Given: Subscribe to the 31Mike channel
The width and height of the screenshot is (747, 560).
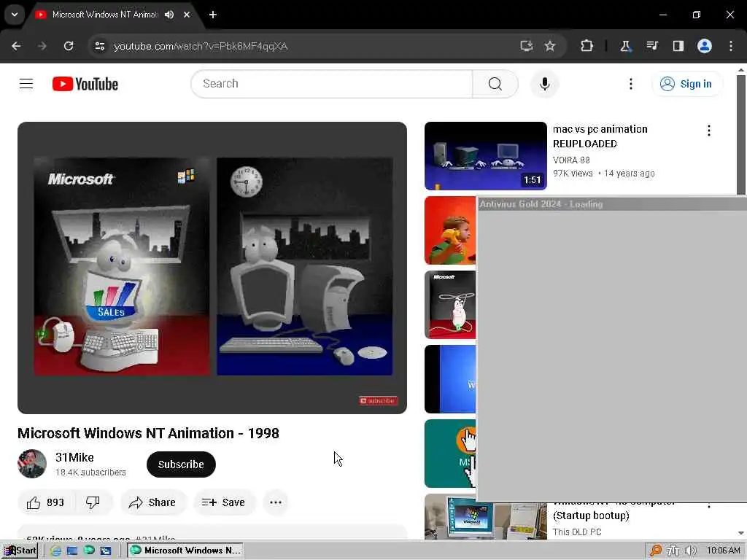Looking at the screenshot, I should (x=181, y=464).
